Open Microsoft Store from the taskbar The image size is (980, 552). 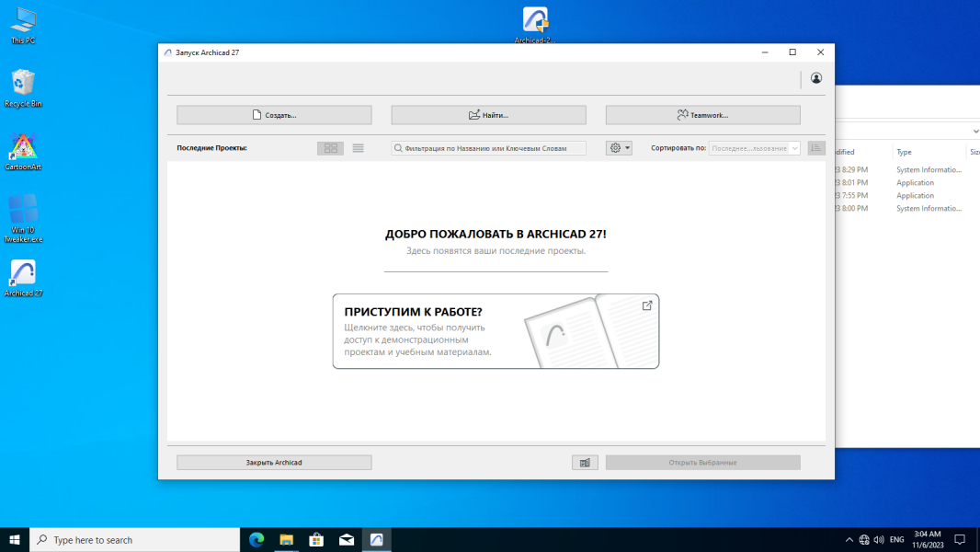316,539
